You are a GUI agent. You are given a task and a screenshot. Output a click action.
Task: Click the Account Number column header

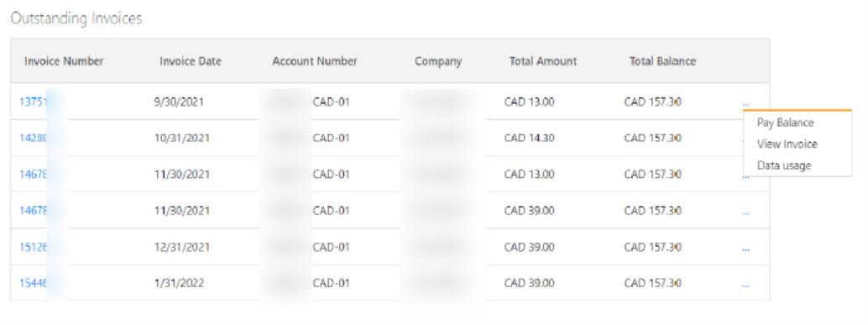coord(315,61)
